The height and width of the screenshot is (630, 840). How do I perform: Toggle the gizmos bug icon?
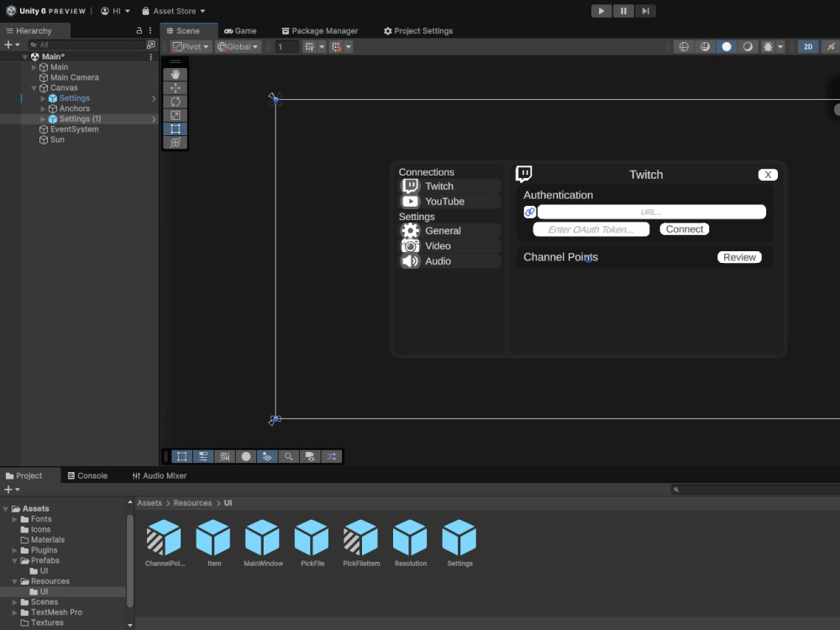point(768,47)
